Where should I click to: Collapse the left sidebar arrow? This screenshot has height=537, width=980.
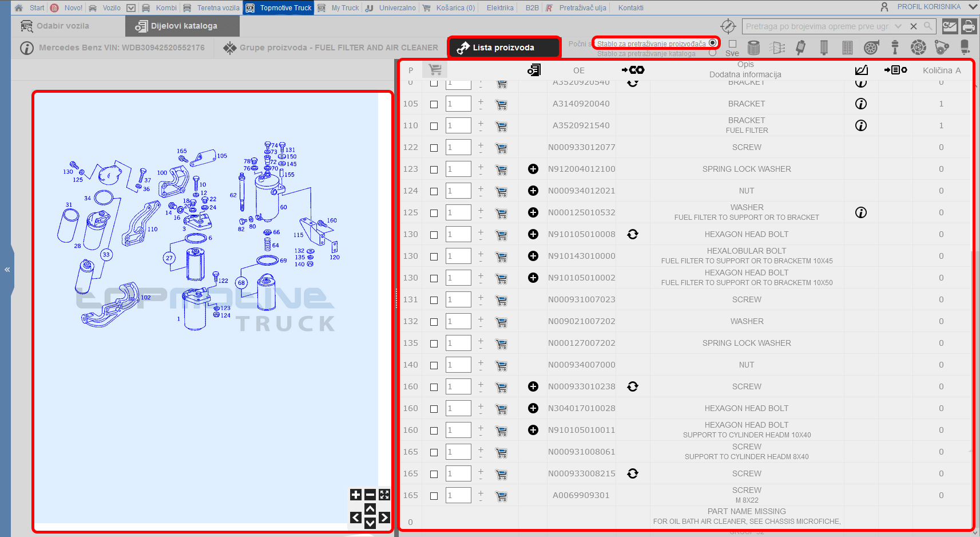coord(7,269)
